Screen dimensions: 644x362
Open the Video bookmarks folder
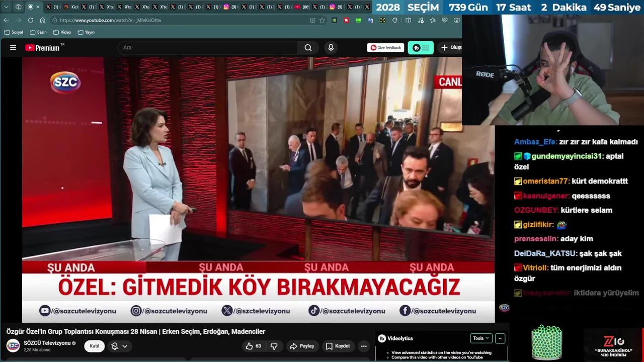click(x=62, y=32)
